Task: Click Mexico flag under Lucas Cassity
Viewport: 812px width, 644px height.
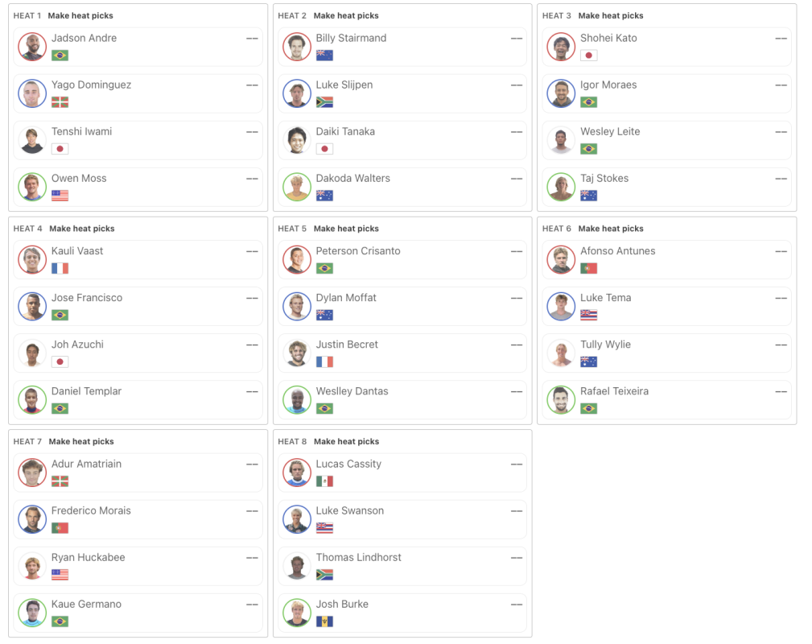Action: click(324, 481)
